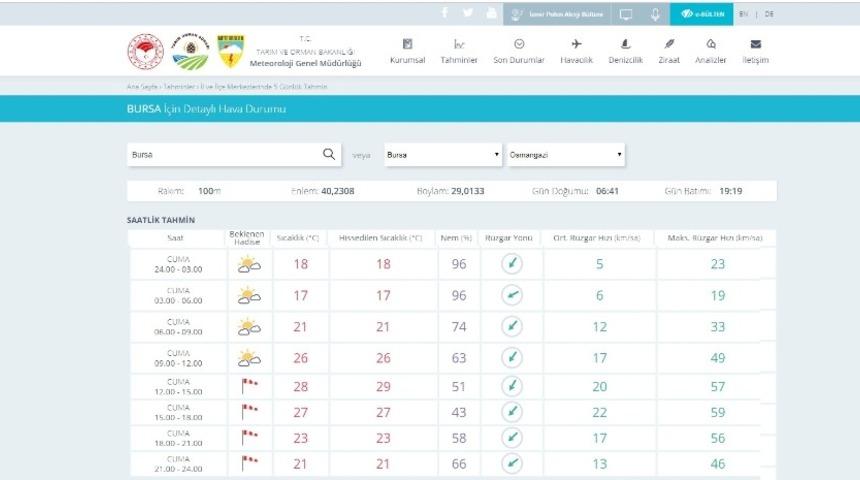Click the microphone icon in top bar
Screen dimensions: 860x480
655,14
